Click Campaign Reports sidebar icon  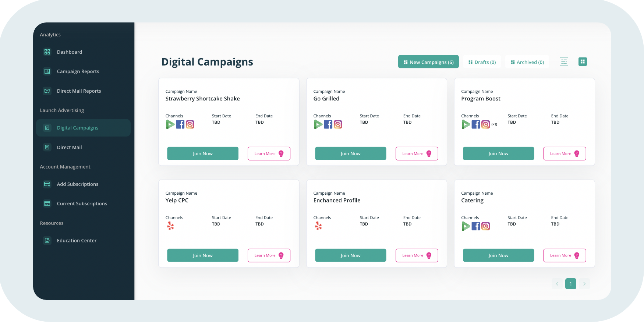[47, 71]
